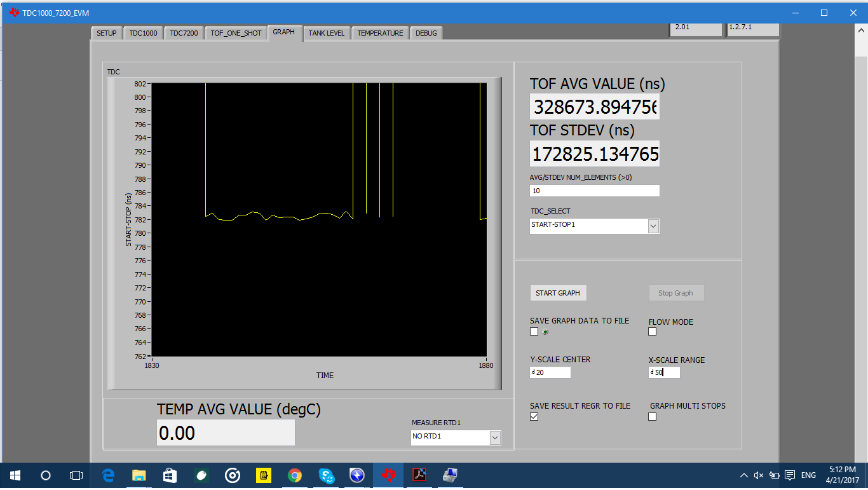Image resolution: width=868 pixels, height=490 pixels.
Task: Open Windows Store from taskbar
Action: pyautogui.click(x=170, y=475)
